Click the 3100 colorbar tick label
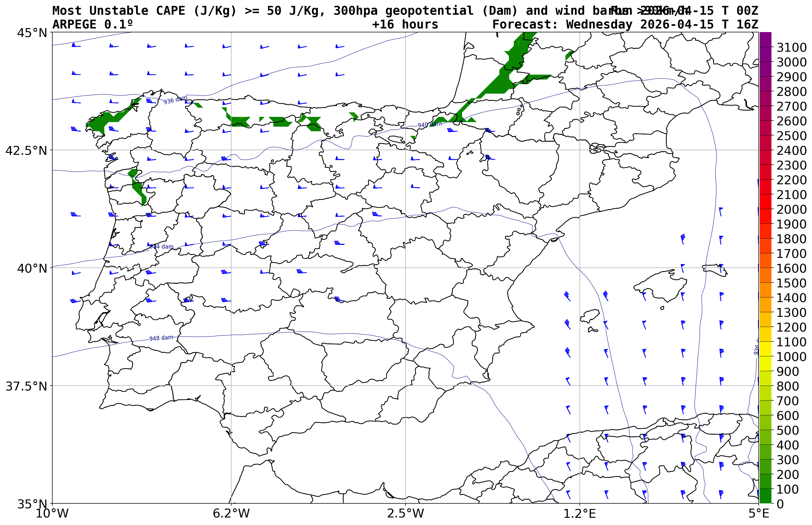 point(791,47)
